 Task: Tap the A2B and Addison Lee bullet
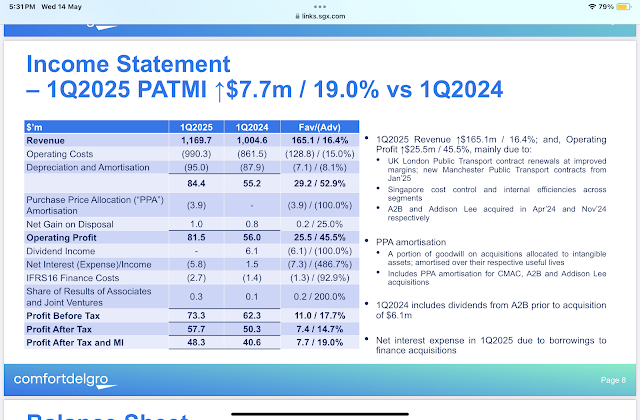(497, 213)
